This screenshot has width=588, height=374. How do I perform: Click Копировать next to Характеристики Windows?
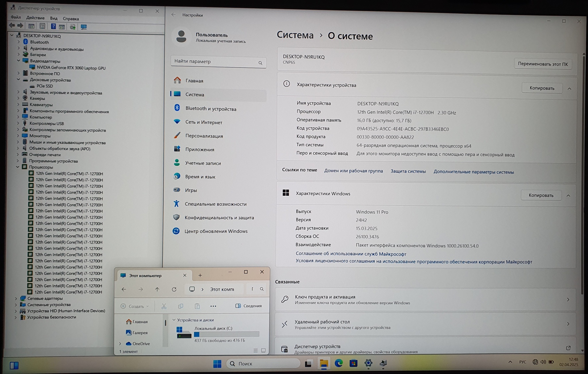541,195
